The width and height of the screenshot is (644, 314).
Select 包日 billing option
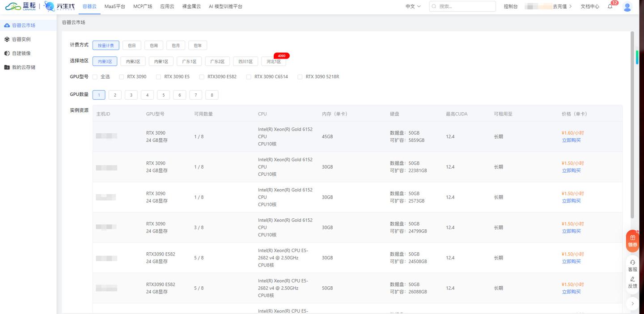pyautogui.click(x=132, y=45)
